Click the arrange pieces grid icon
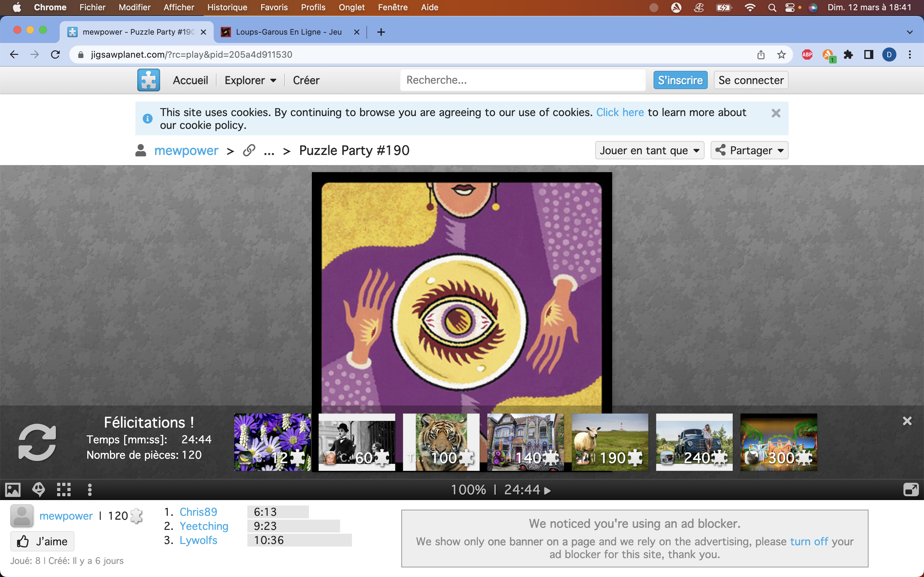 pos(64,489)
